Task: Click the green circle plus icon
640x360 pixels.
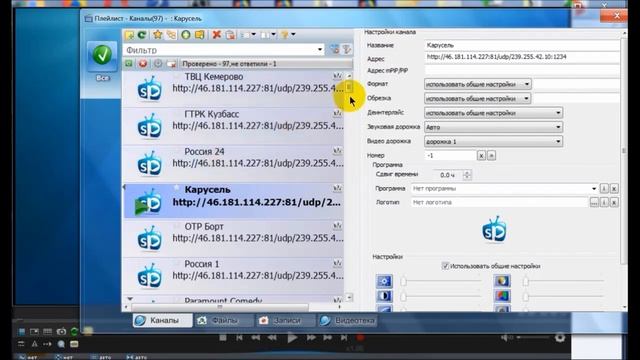Action: pyautogui.click(x=186, y=35)
